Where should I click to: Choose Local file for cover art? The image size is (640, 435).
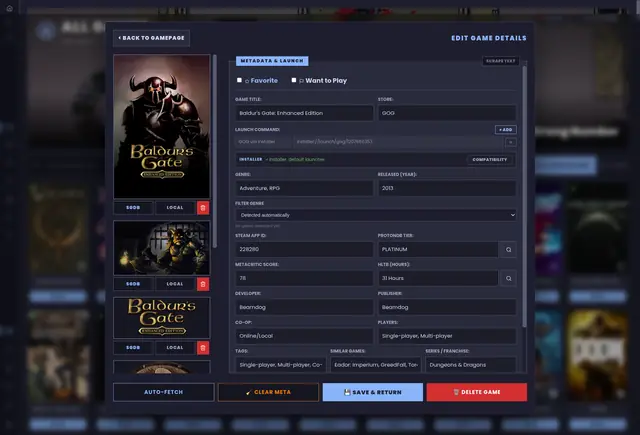pyautogui.click(x=175, y=208)
